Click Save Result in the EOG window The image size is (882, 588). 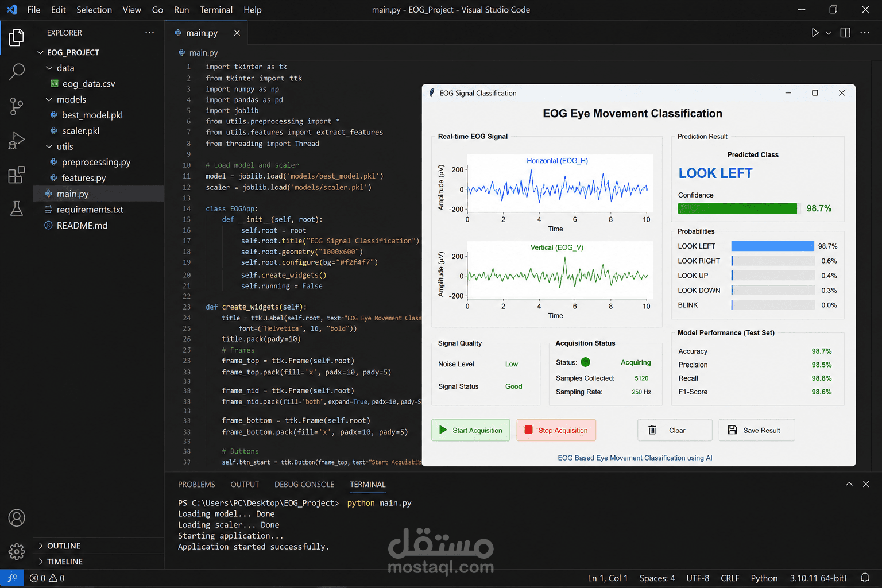pos(757,430)
